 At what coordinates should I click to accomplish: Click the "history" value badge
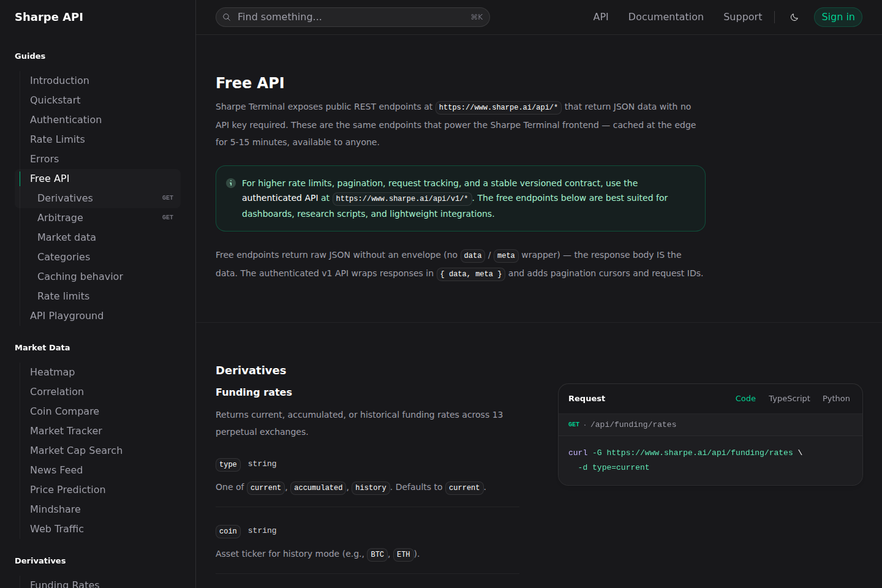point(371,488)
